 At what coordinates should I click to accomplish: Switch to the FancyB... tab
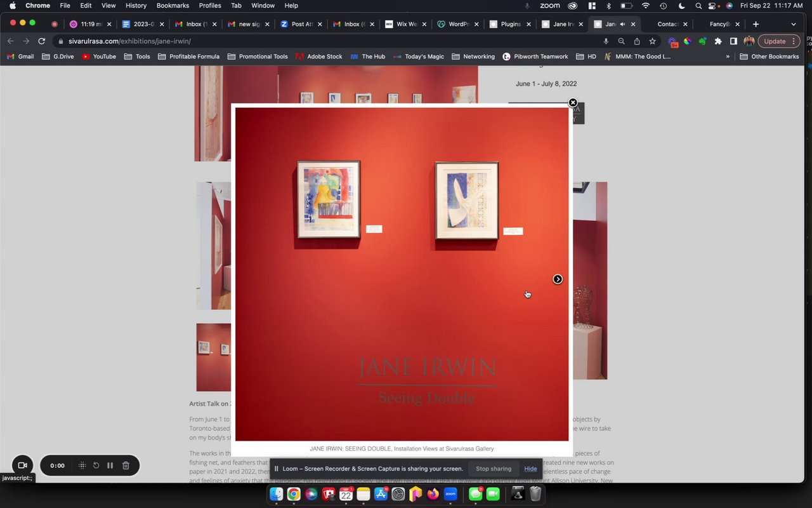pos(719,24)
